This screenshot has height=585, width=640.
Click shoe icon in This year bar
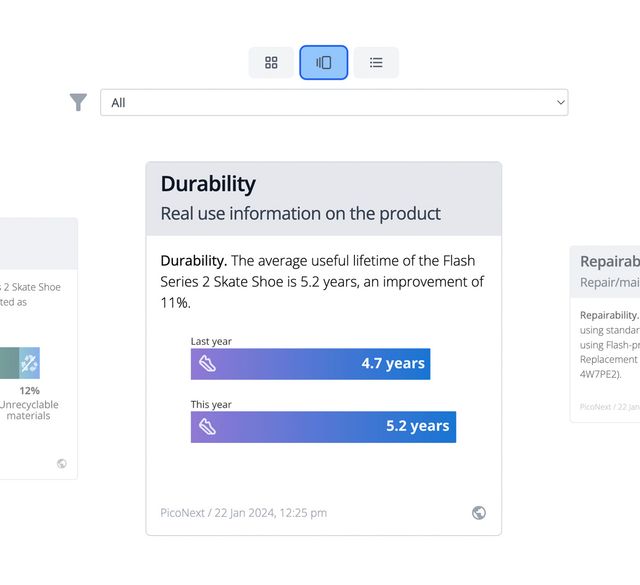207,426
